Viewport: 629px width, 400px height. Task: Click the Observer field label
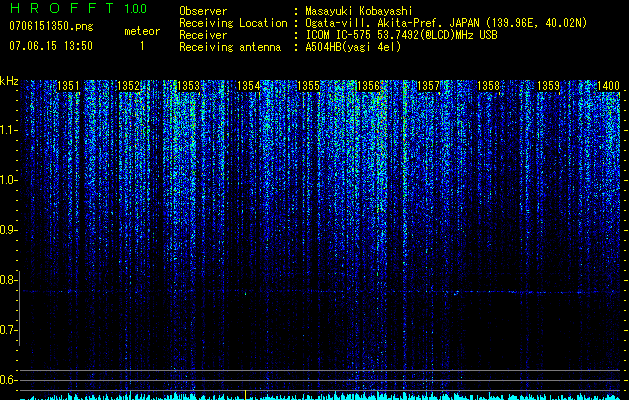pyautogui.click(x=203, y=11)
